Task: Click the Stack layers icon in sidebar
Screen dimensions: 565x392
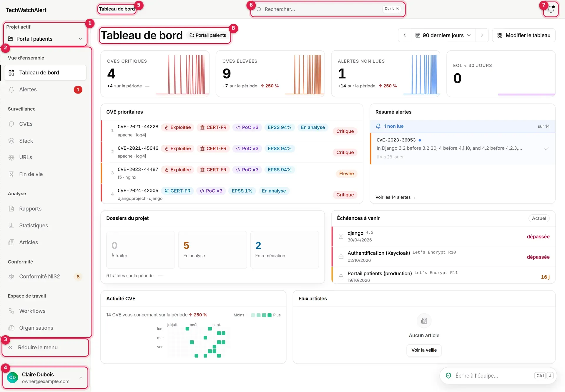Action: click(11, 141)
